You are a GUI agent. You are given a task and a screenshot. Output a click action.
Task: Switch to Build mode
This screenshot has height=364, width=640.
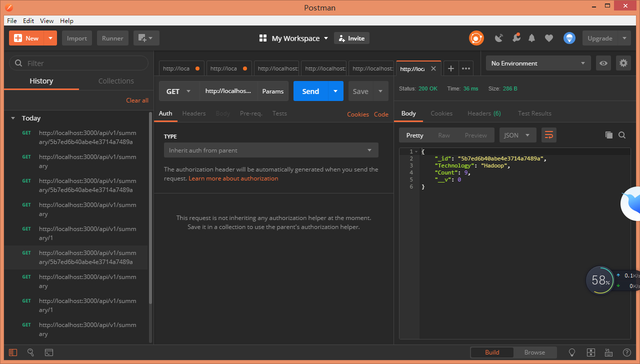pyautogui.click(x=492, y=352)
